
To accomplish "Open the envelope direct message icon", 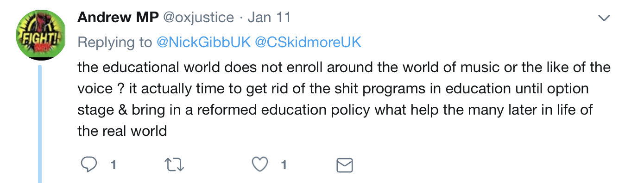I will 344,165.
